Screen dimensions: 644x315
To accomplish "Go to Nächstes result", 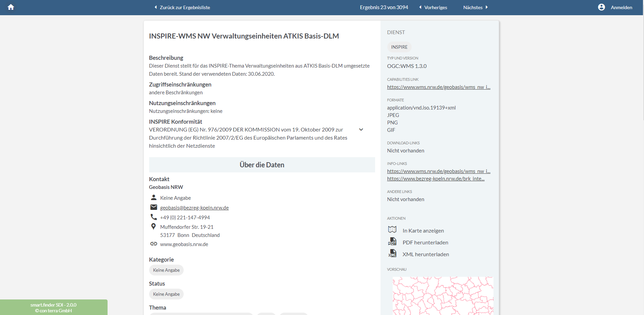I will [473, 7].
